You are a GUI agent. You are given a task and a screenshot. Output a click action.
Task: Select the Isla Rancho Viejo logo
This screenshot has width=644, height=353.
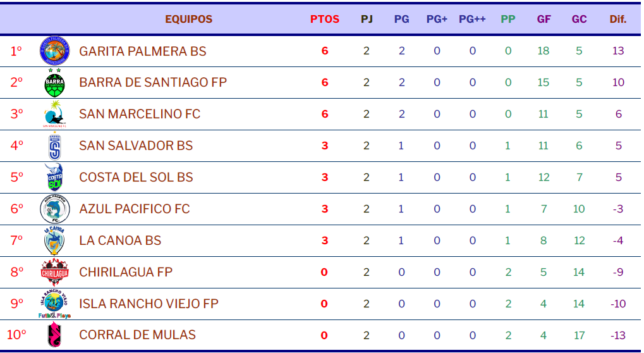coord(54,304)
